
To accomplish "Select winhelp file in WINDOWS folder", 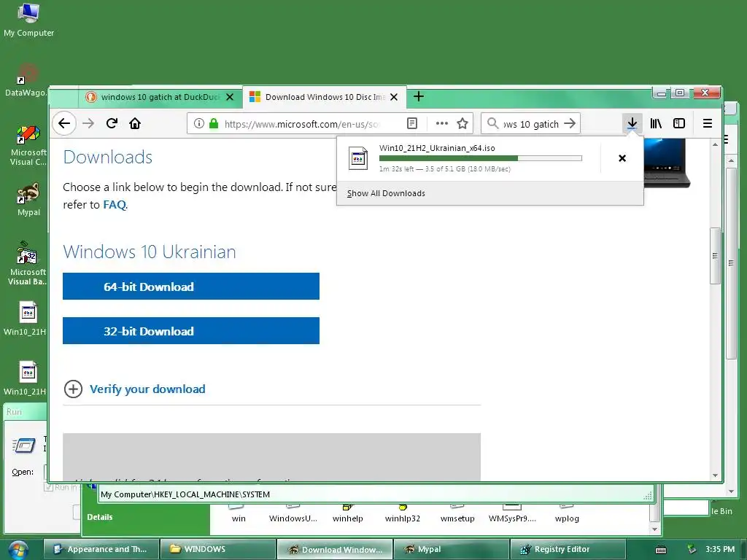I will coord(348,514).
